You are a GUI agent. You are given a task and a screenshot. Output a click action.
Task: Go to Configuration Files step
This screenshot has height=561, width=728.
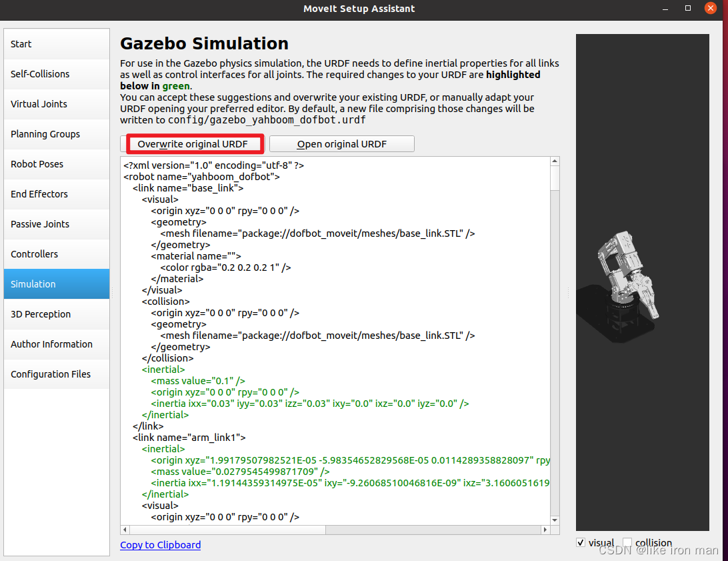pyautogui.click(x=57, y=374)
